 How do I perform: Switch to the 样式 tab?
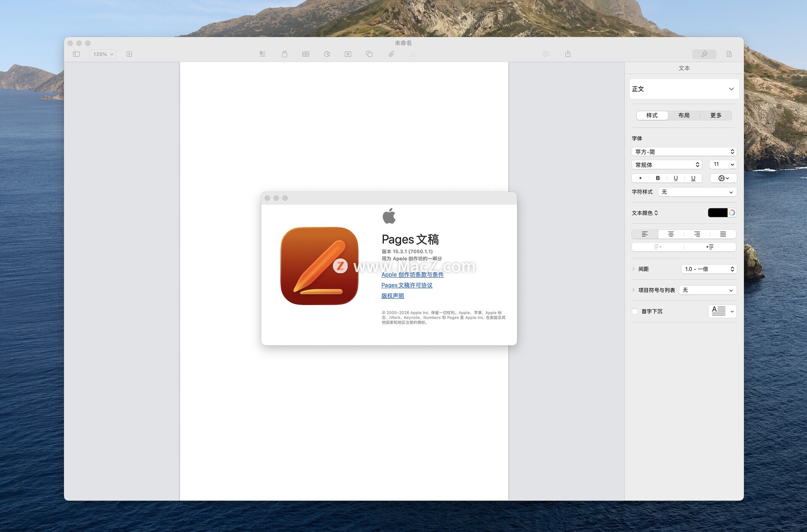[652, 116]
